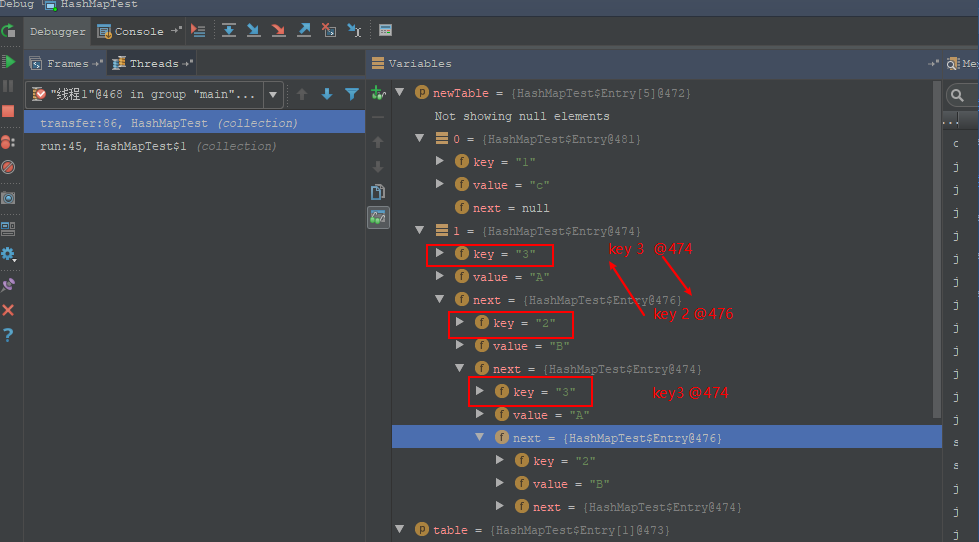Toggle frames filter funnel
The height and width of the screenshot is (542, 979).
tap(352, 94)
